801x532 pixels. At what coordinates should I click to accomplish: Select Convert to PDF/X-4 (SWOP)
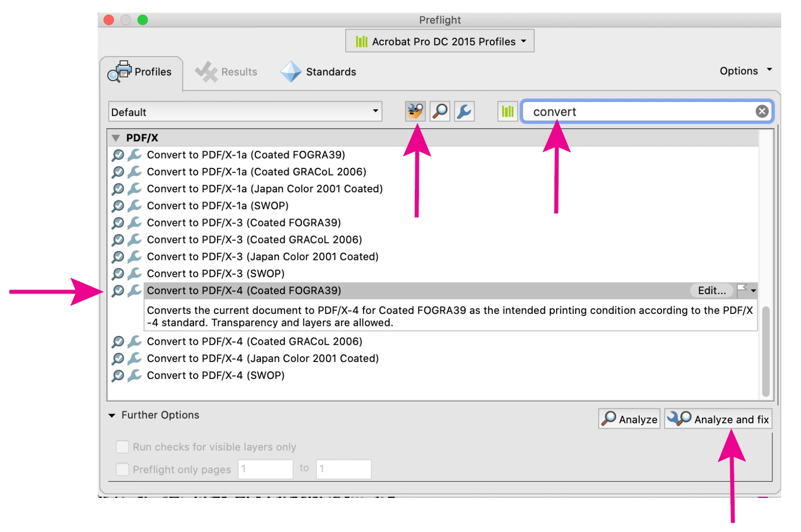click(216, 376)
